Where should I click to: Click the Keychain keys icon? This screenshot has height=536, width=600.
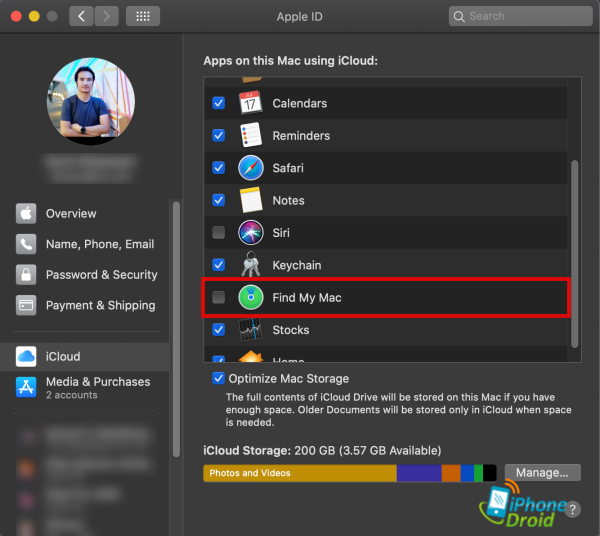click(250, 265)
